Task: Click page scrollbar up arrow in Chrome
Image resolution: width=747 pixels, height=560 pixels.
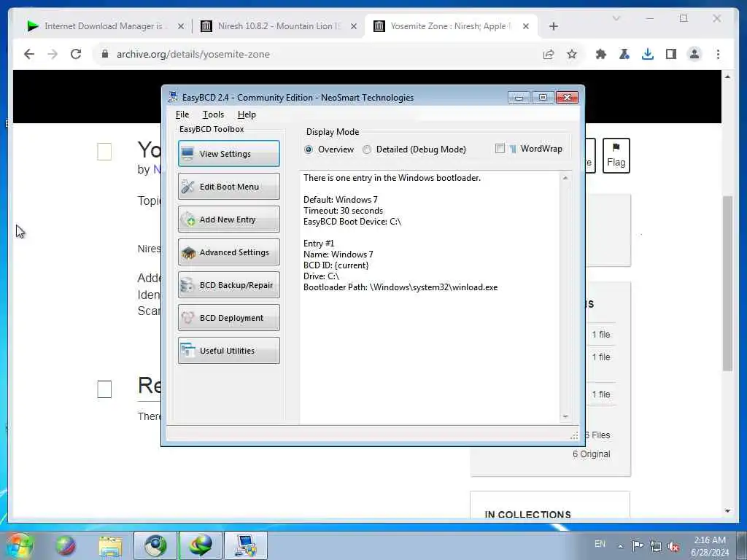Action: click(x=727, y=77)
